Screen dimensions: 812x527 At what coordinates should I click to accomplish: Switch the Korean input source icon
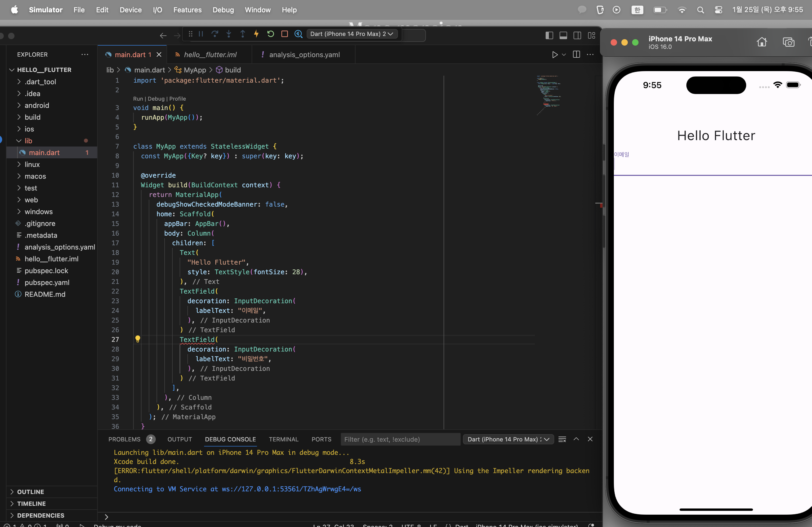[x=637, y=10]
